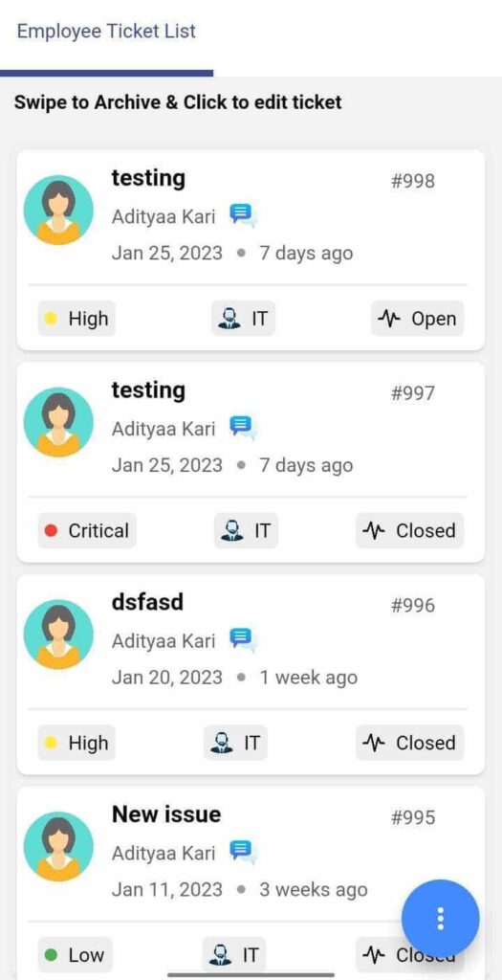The height and width of the screenshot is (980, 502).
Task: Click the Closed status chip on ticket #997
Action: (x=409, y=530)
